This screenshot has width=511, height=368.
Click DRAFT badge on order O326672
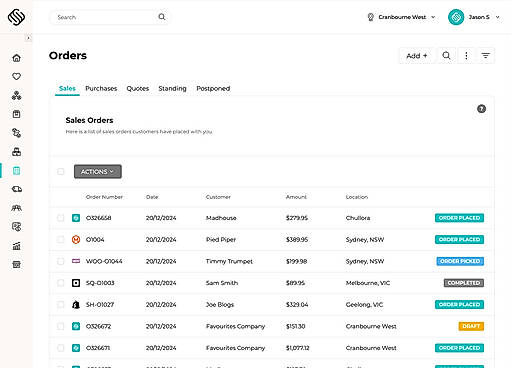[x=471, y=326]
